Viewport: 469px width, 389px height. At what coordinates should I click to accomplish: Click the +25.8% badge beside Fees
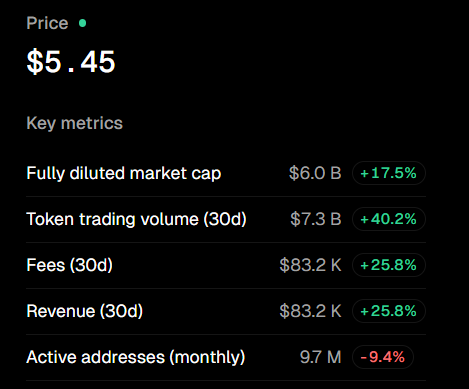coord(389,265)
